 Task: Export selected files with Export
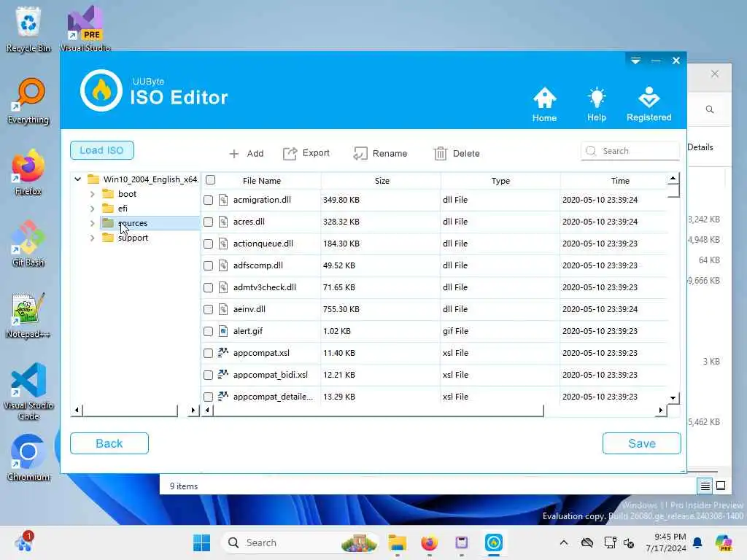click(x=306, y=153)
